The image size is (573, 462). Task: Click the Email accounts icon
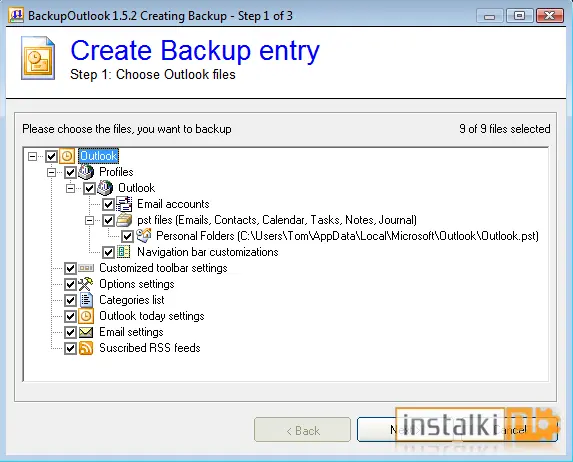point(124,204)
